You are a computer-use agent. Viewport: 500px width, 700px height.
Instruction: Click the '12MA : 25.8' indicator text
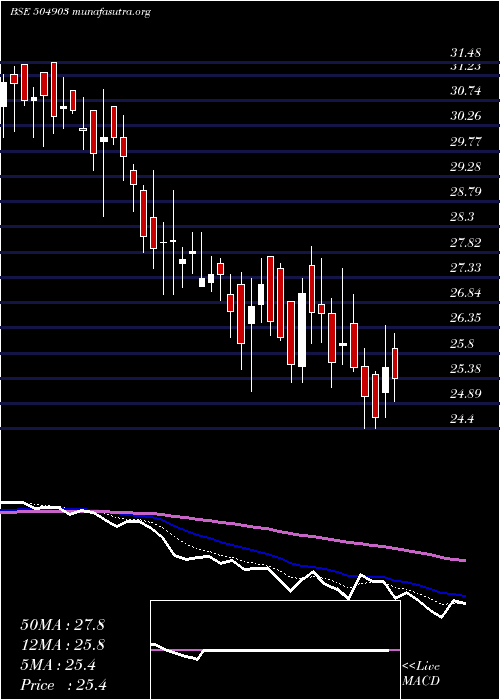tap(62, 645)
